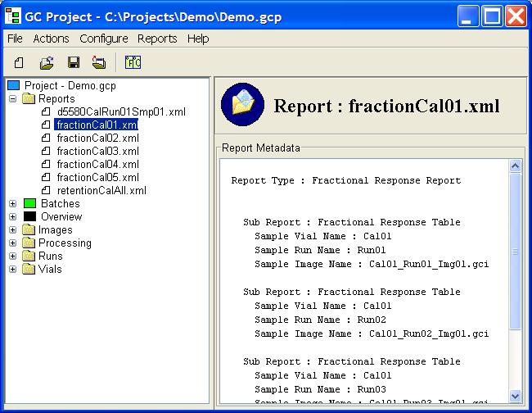Image resolution: width=532 pixels, height=413 pixels.
Task: Collapse the Reports tree node
Action: 12,99
